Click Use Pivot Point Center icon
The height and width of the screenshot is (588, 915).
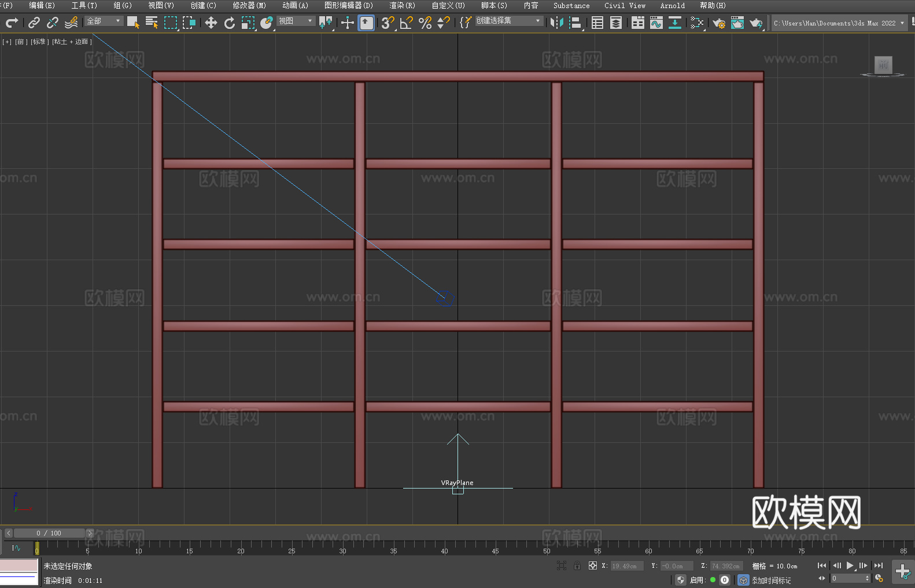tap(326, 23)
